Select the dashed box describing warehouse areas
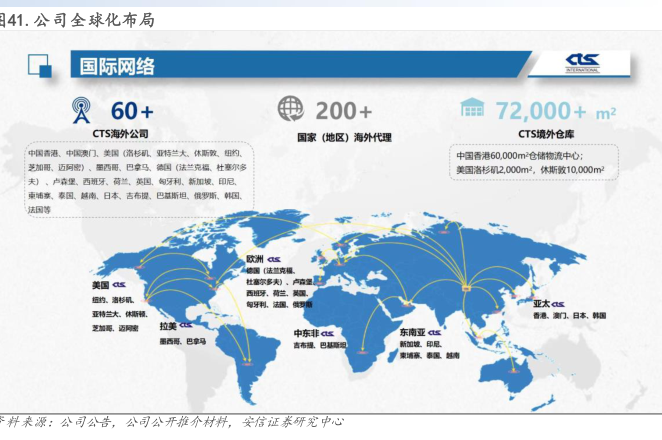The width and height of the screenshot is (662, 440). click(x=533, y=163)
